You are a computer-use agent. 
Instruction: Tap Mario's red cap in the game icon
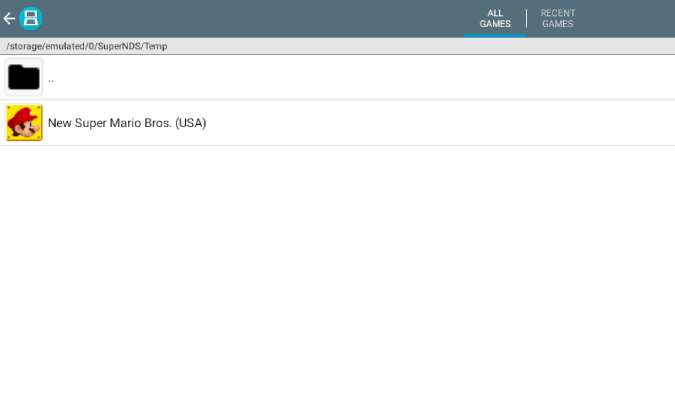pos(20,115)
